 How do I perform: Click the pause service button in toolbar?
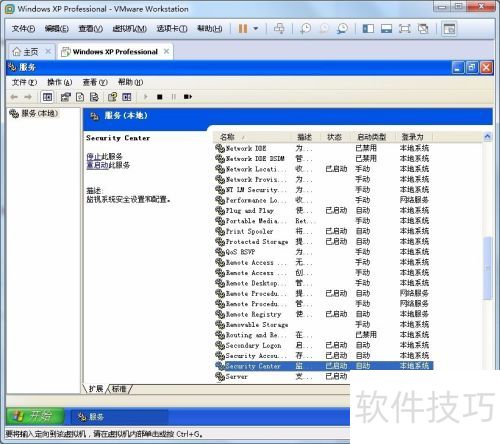pos(174,97)
